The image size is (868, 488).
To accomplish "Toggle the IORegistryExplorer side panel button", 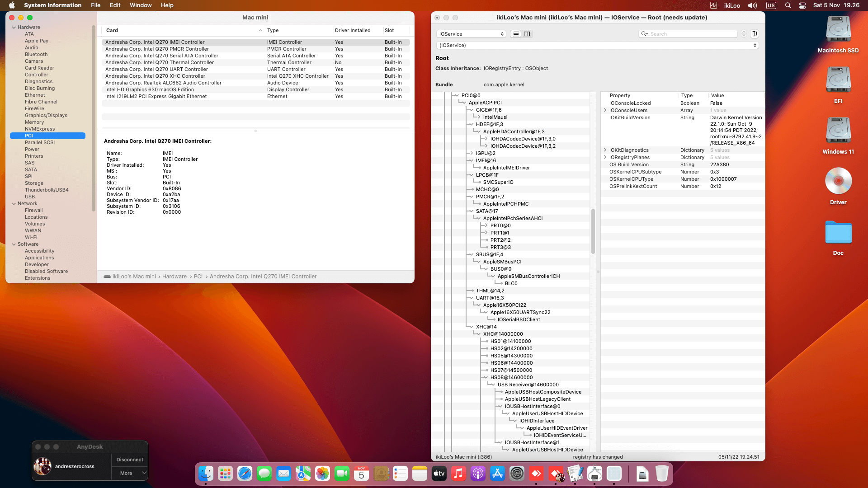I will tap(754, 34).
